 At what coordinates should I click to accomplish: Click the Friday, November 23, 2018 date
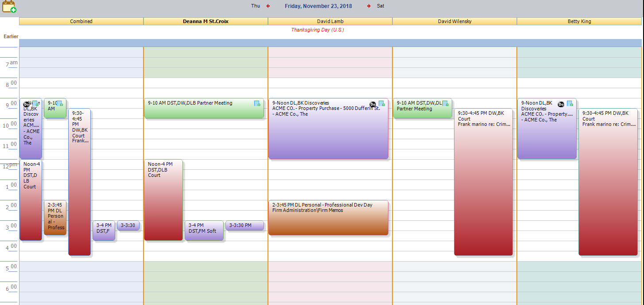318,6
